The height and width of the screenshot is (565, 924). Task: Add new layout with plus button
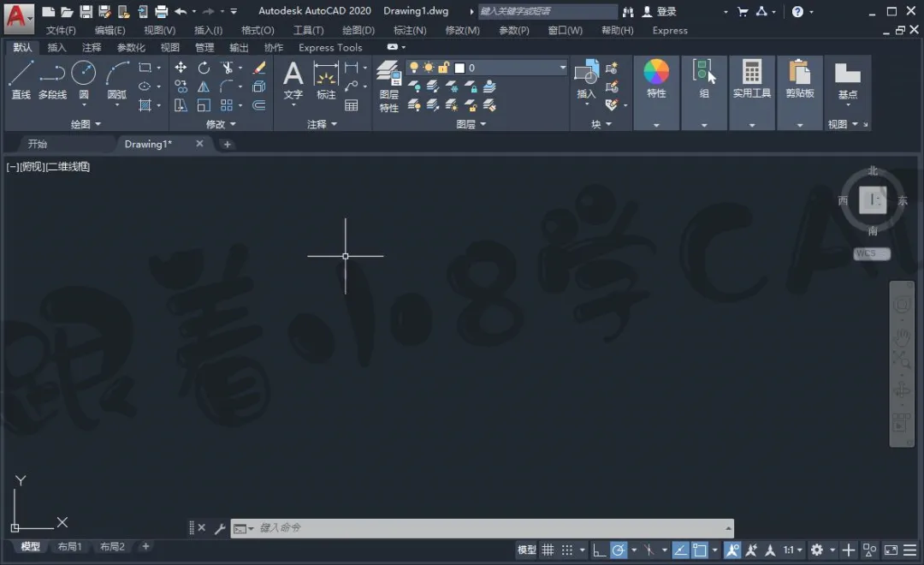tap(145, 547)
